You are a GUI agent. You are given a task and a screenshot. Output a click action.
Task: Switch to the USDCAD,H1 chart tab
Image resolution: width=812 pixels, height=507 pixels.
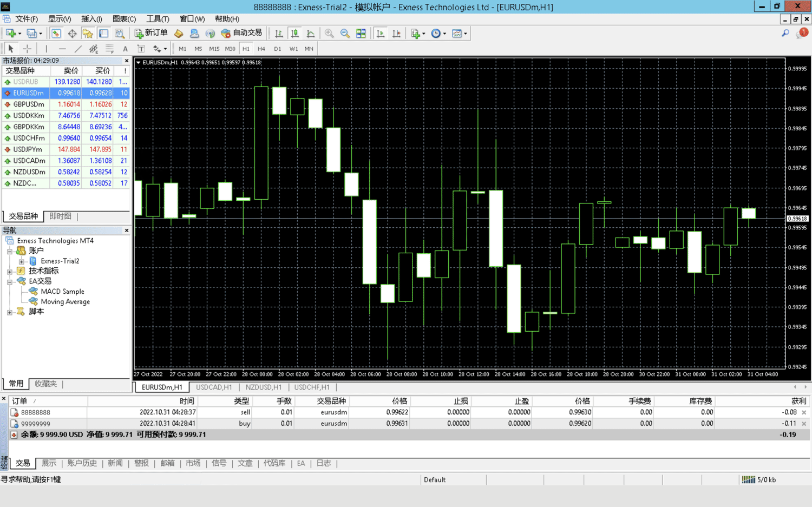[214, 387]
